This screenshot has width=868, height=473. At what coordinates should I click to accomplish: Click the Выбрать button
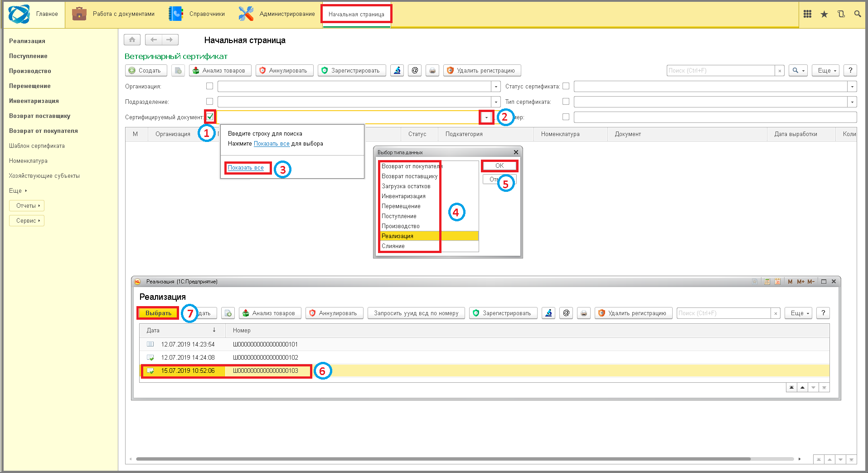point(158,313)
